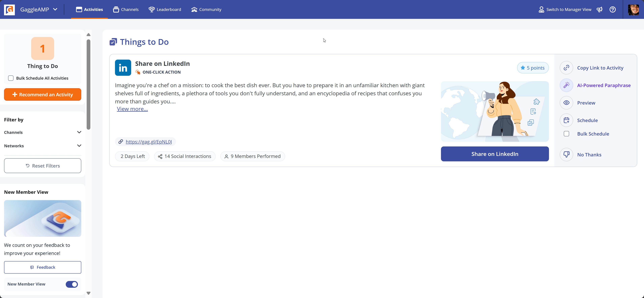
Task: Click the Schedule calendar icon
Action: pyautogui.click(x=567, y=120)
